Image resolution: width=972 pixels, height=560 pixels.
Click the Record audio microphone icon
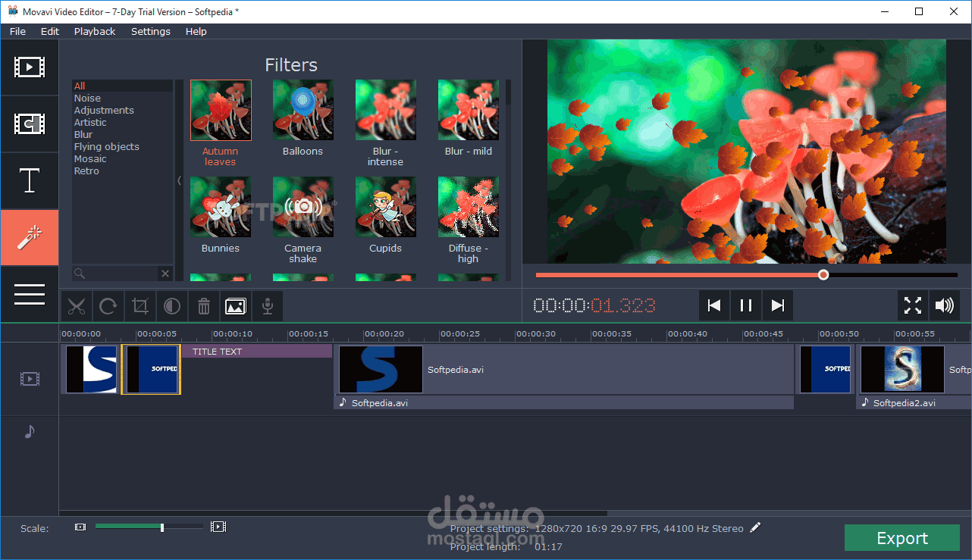268,306
